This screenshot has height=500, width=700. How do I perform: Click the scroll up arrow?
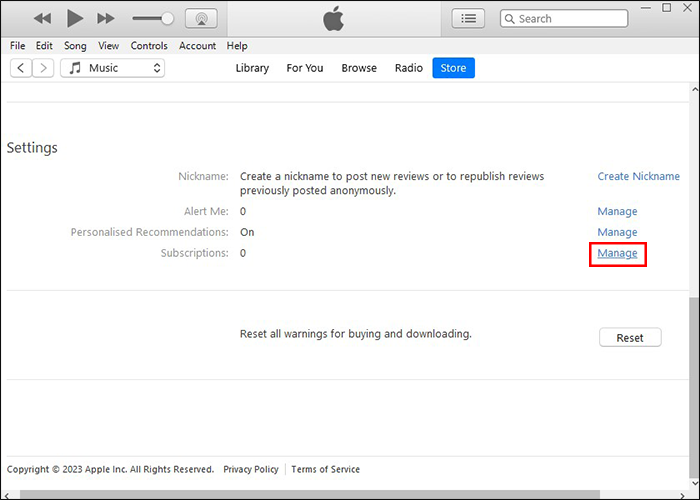[695, 89]
